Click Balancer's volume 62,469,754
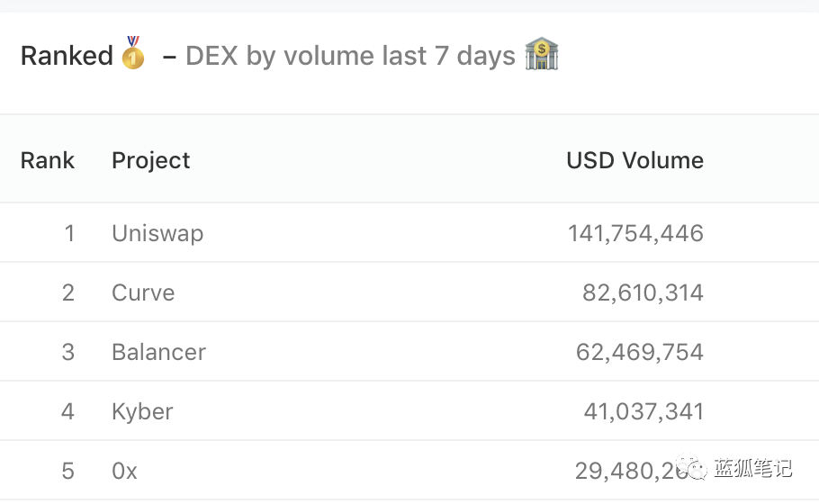Viewport: 819px width, 504px height. 639,352
